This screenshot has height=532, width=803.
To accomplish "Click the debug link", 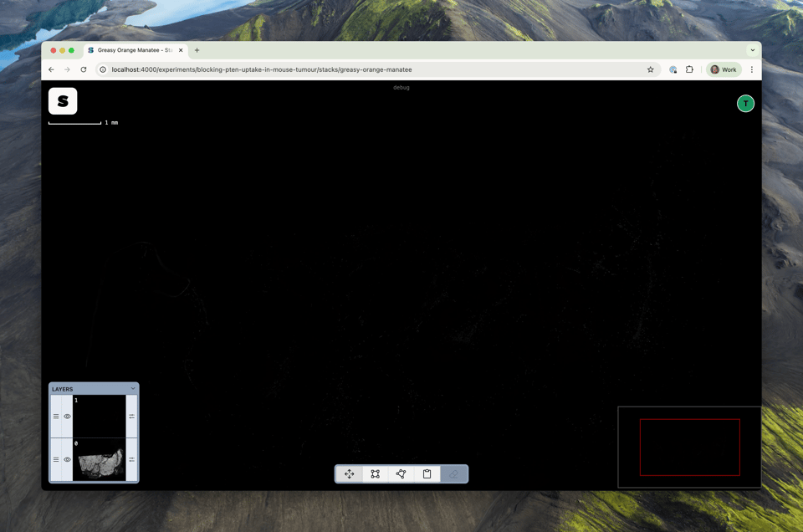I will [401, 88].
